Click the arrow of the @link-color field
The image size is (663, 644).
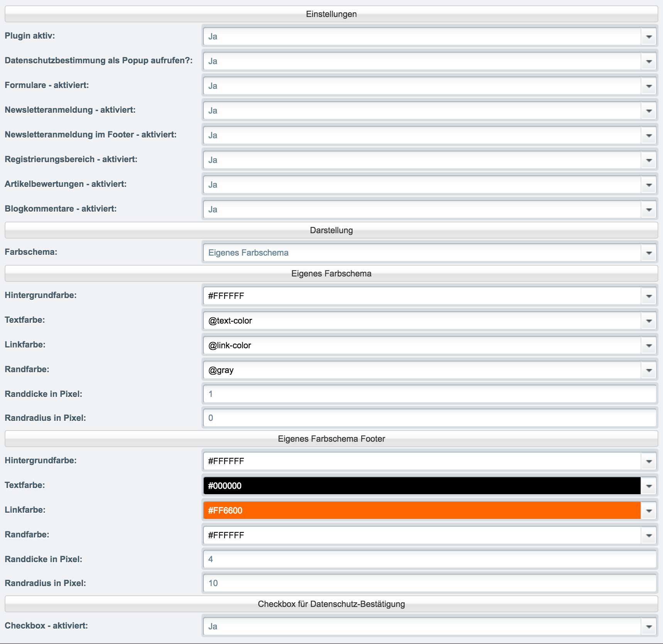[x=649, y=346]
